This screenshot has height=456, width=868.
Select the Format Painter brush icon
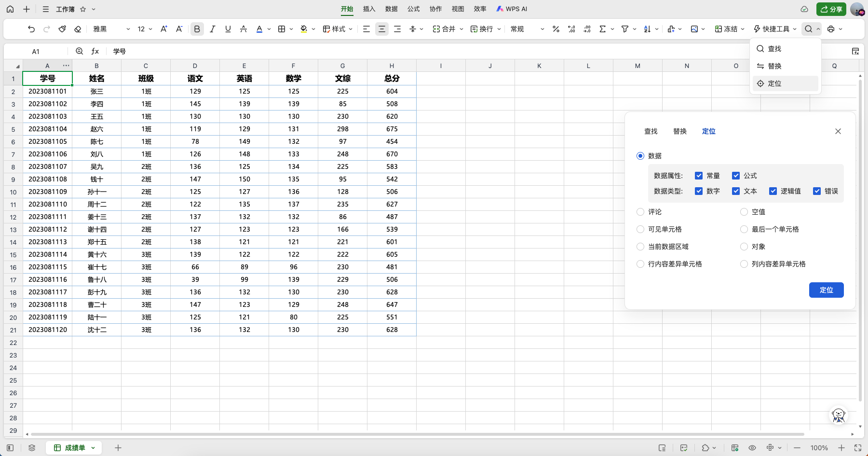62,29
